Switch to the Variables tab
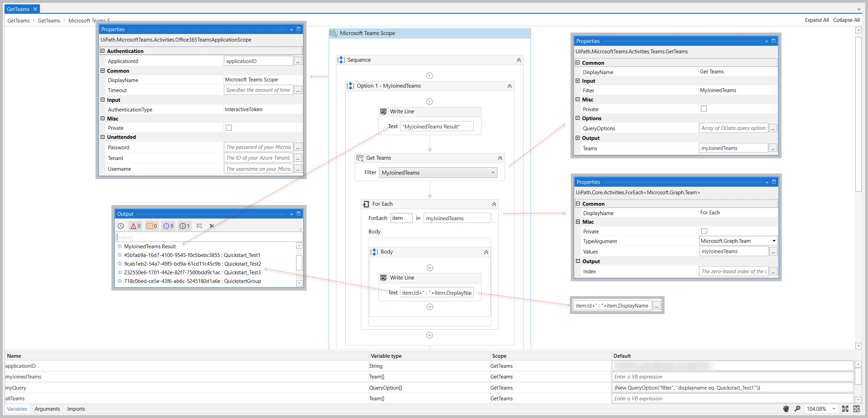Image resolution: width=868 pixels, height=418 pixels. (17, 409)
